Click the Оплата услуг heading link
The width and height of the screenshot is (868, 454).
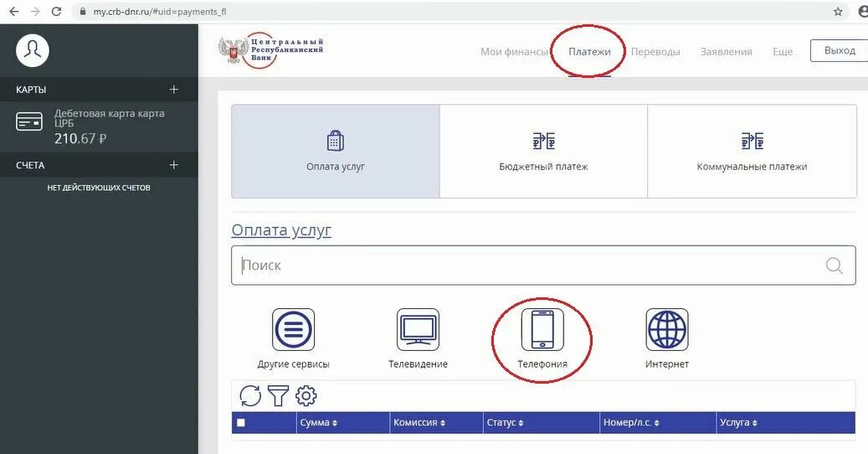pos(281,230)
